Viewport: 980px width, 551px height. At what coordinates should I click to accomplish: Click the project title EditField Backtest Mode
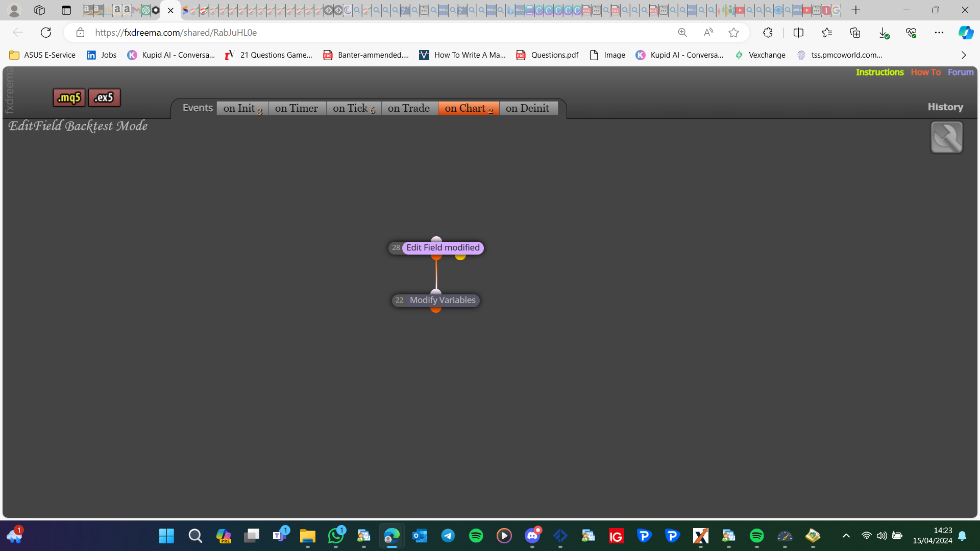78,126
